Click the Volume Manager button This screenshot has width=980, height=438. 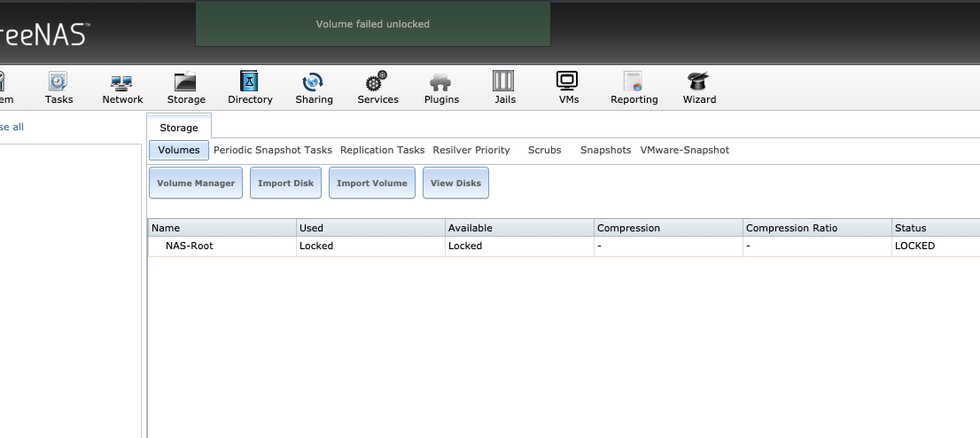point(196,183)
